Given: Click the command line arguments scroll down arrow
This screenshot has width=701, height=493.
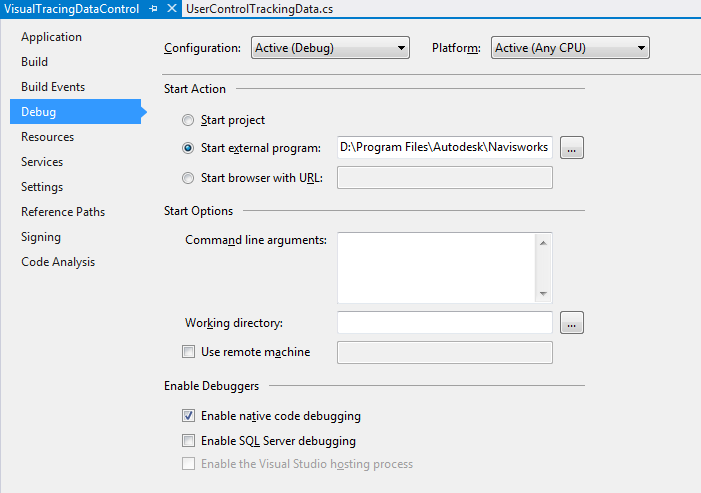Looking at the screenshot, I should [543, 294].
